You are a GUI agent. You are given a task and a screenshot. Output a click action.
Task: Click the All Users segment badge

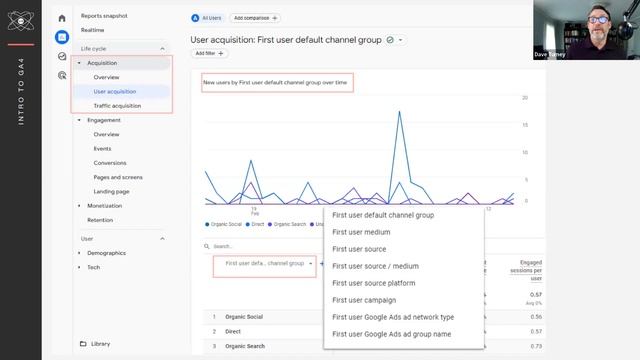coord(207,18)
